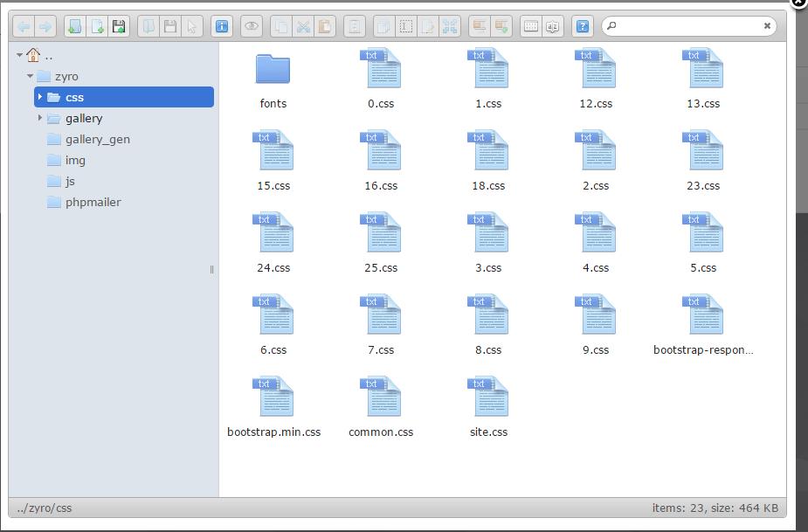Screen dimensions: 808x532
Task: Select the bootstrap-respon... file
Action: (703, 324)
